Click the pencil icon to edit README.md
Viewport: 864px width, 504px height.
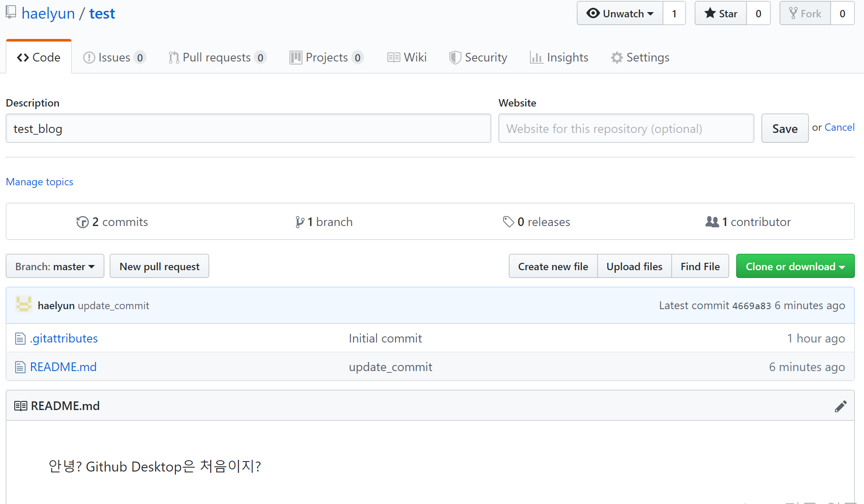[841, 406]
